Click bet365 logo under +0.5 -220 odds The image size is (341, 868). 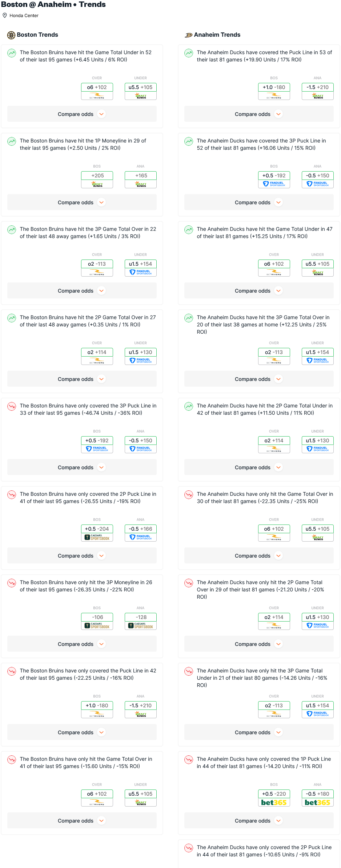(274, 803)
